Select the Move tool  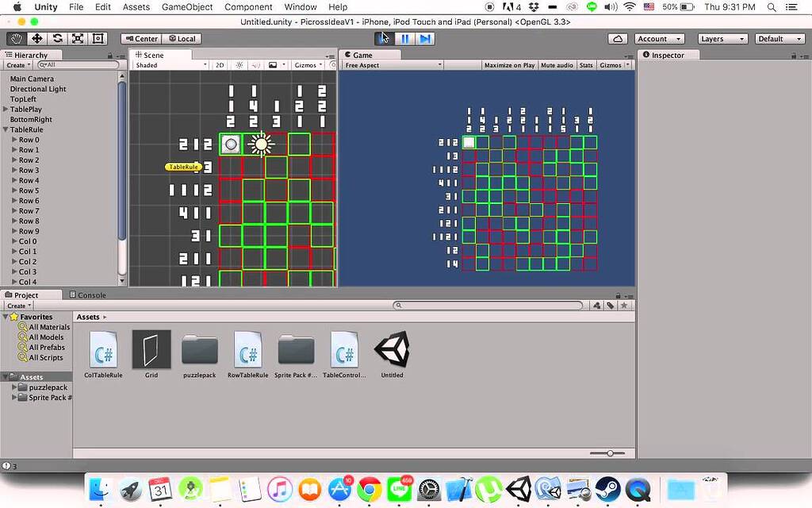click(x=36, y=38)
